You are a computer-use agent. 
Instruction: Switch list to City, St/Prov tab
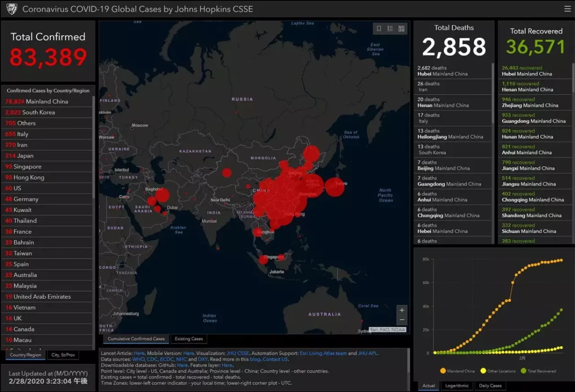(x=63, y=355)
